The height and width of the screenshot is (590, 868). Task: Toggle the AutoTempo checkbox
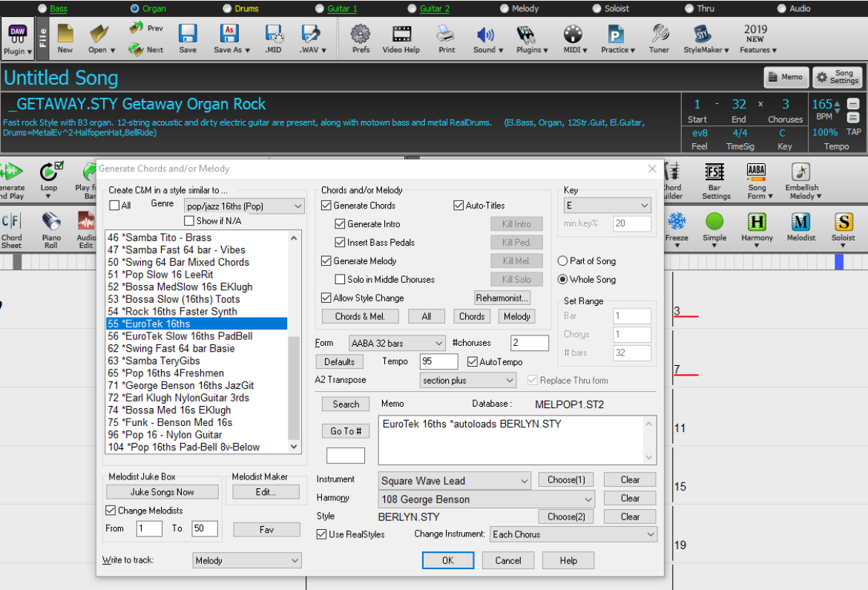(x=472, y=361)
